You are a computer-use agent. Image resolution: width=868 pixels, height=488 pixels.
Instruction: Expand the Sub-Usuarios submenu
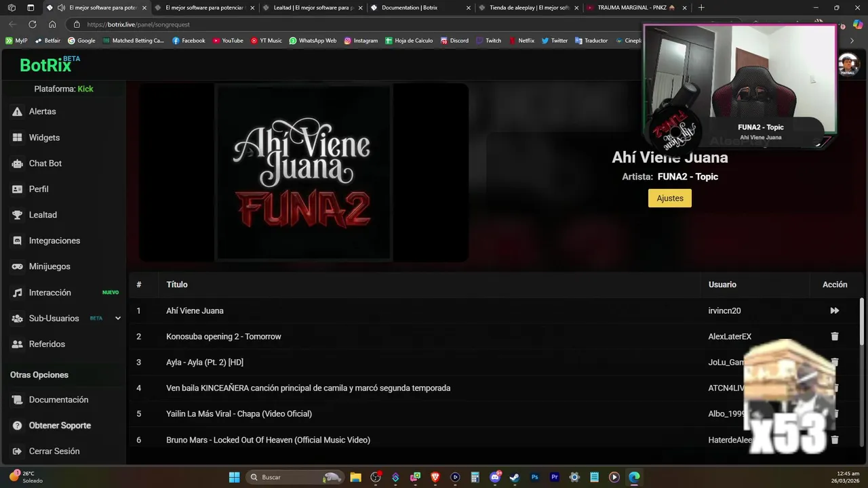tap(118, 318)
